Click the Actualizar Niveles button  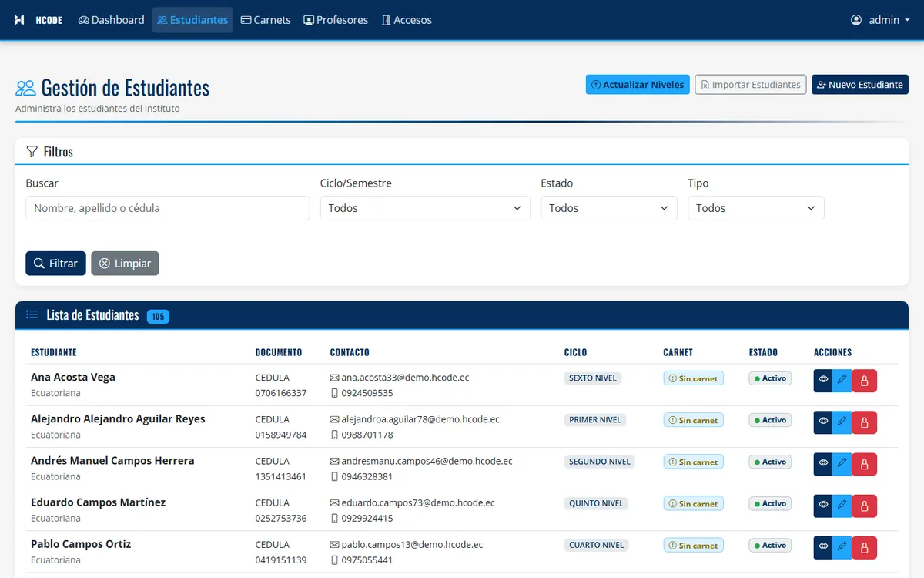[638, 85]
